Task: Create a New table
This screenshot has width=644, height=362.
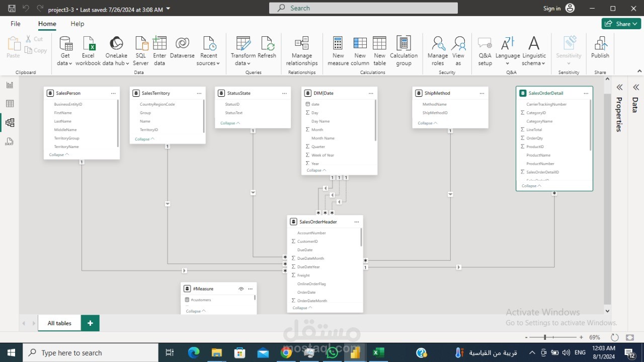Action: [380, 51]
